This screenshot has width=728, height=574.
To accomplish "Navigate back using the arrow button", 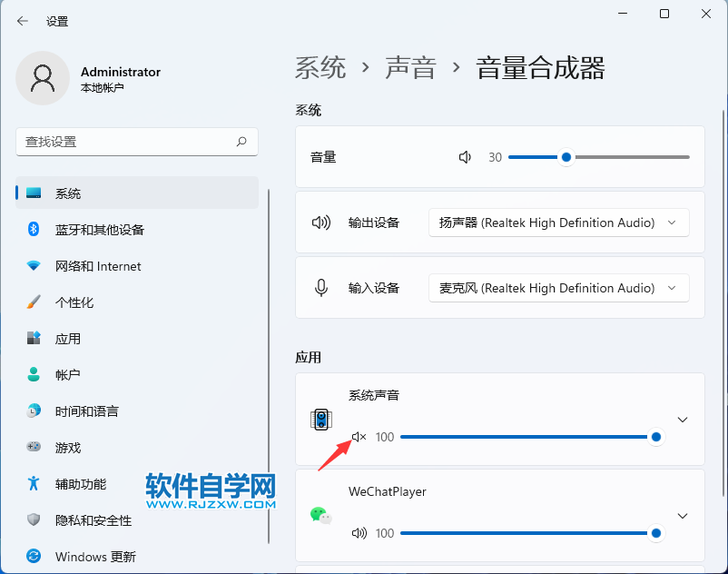I will tap(20, 20).
